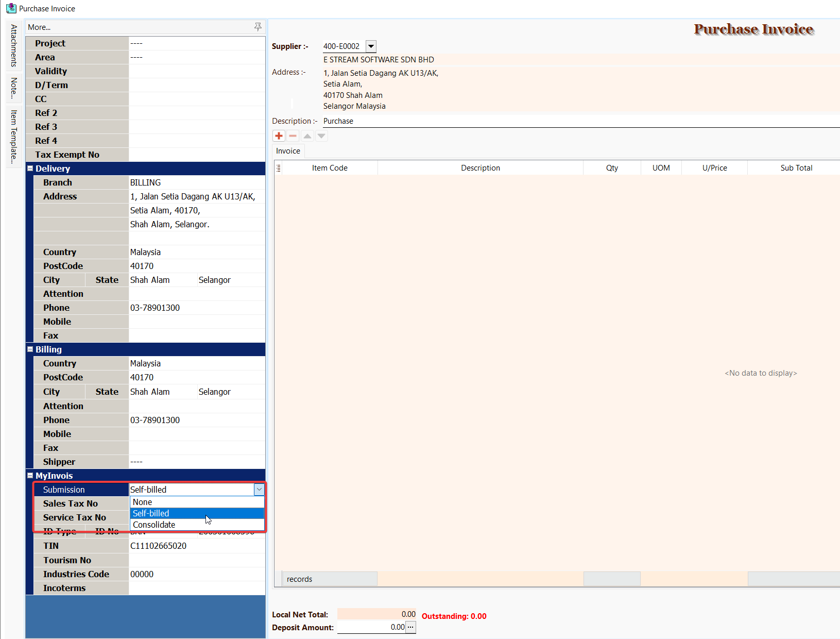Collapse the Billing section
Screen dimensions: 840x639
(30, 349)
